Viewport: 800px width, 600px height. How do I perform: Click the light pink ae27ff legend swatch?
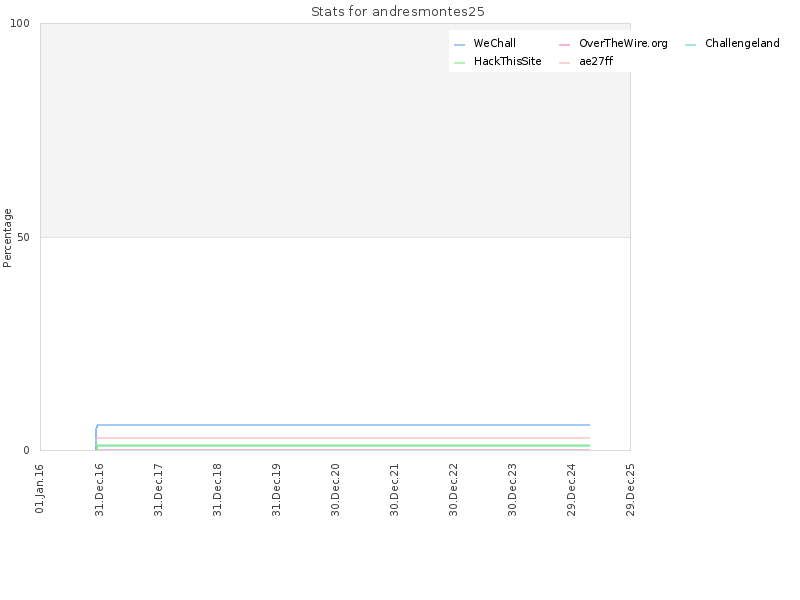pyautogui.click(x=564, y=63)
